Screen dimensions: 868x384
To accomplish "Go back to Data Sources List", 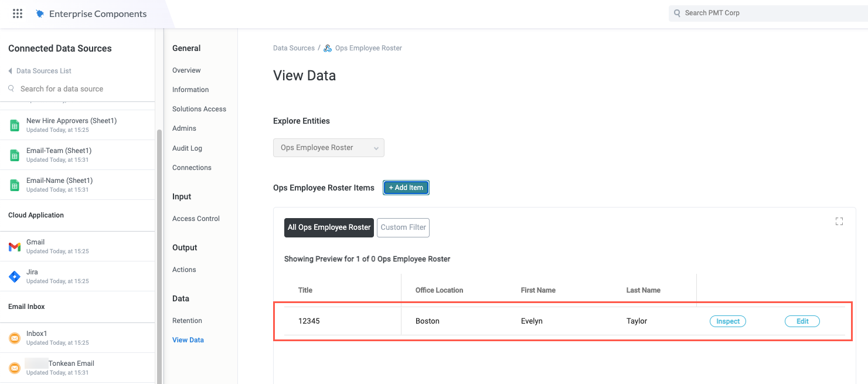I will pos(40,71).
